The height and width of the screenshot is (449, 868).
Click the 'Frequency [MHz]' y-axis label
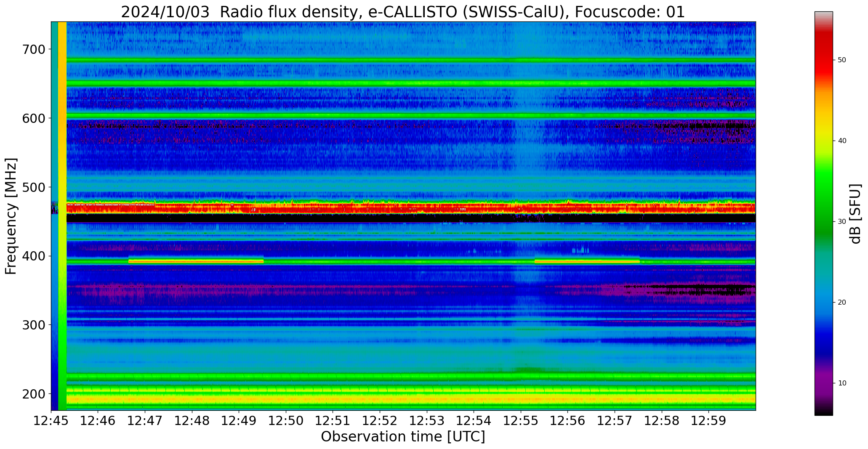[11, 216]
